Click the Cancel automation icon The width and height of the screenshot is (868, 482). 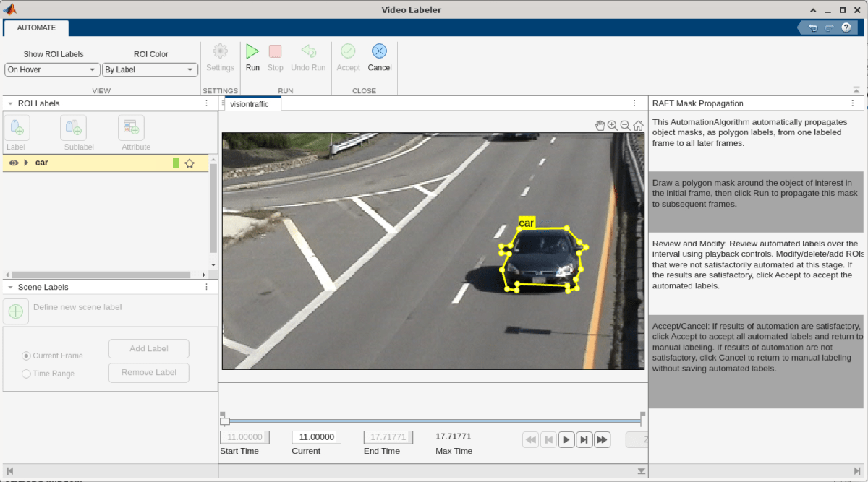(379, 52)
